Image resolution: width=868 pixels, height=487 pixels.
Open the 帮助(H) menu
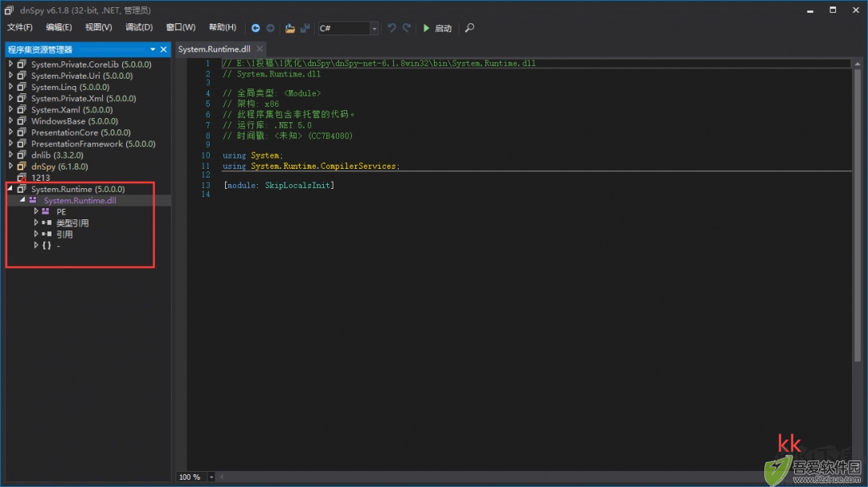coord(223,27)
